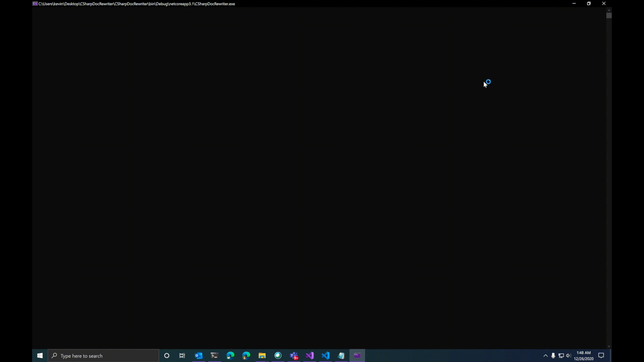Open the network status tray icon
Viewport: 644px width, 362px height.
tap(561, 356)
